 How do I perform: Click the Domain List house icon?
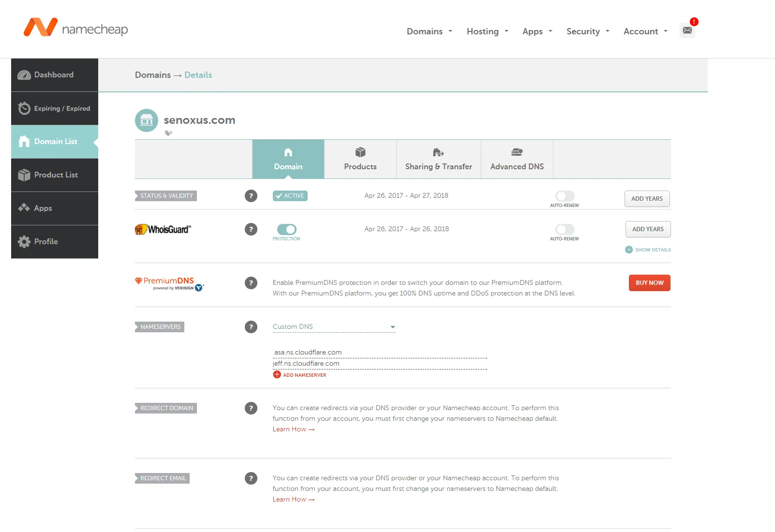24,141
